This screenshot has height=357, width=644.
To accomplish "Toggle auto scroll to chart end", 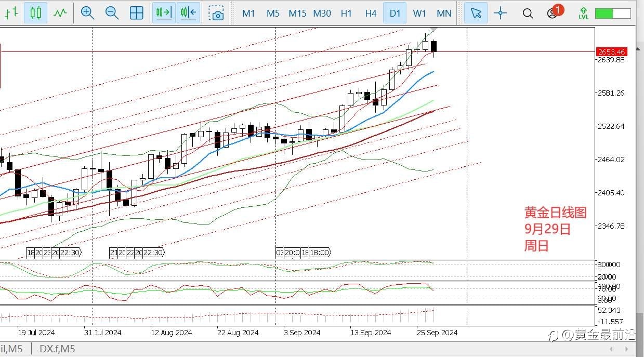I will tap(164, 13).
